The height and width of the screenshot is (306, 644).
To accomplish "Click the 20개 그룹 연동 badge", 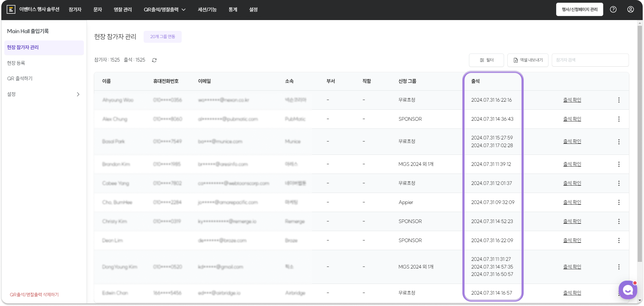I will [x=163, y=37].
